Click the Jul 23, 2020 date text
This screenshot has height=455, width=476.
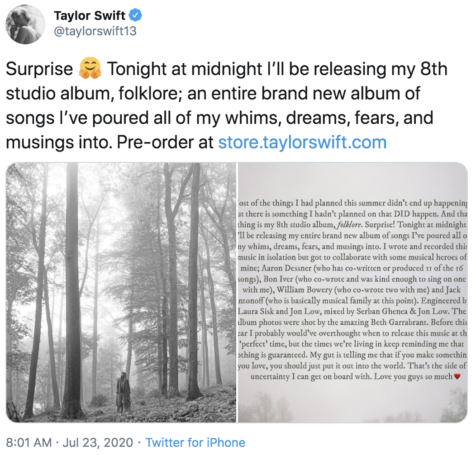coord(99,442)
